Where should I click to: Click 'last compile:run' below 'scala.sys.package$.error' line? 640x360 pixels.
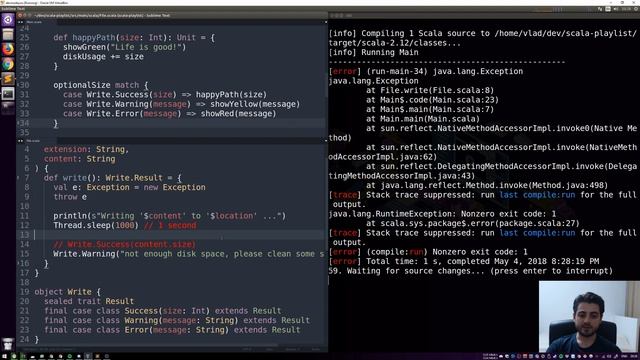537,233
